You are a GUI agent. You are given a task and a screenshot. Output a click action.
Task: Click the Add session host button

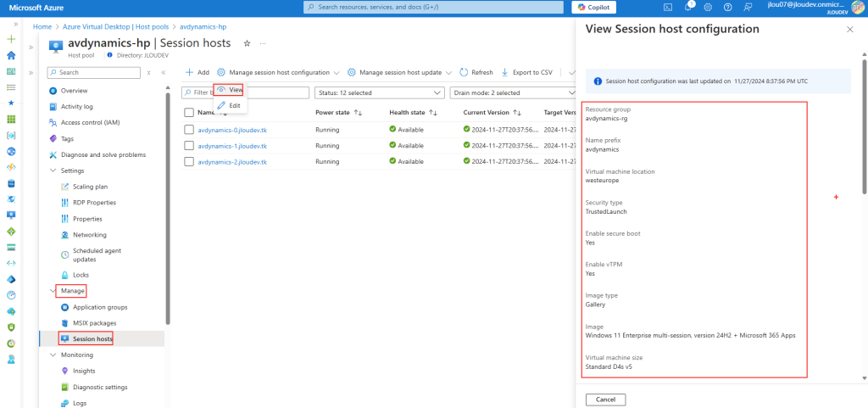[x=197, y=72]
